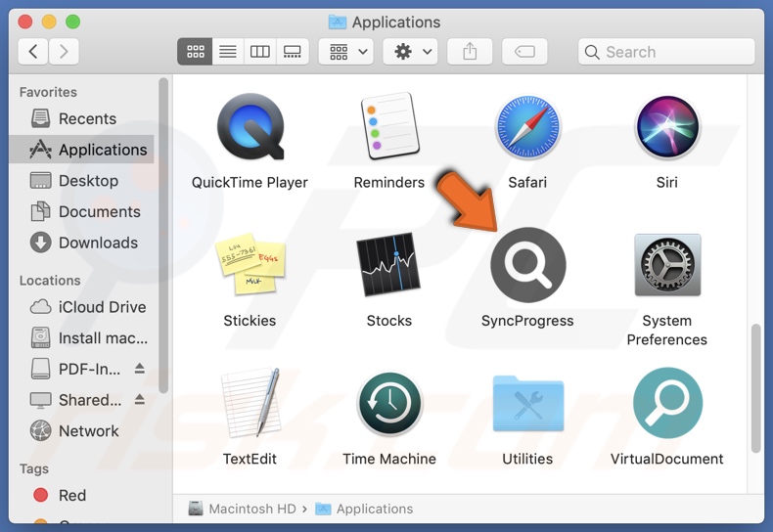This screenshot has height=532, width=773.
Task: Select the Time Machine icon
Action: tap(389, 403)
